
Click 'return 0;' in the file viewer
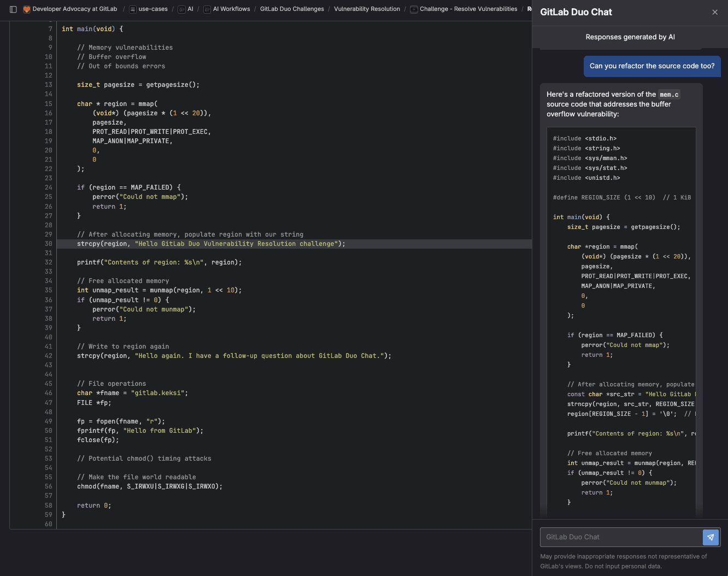94,506
